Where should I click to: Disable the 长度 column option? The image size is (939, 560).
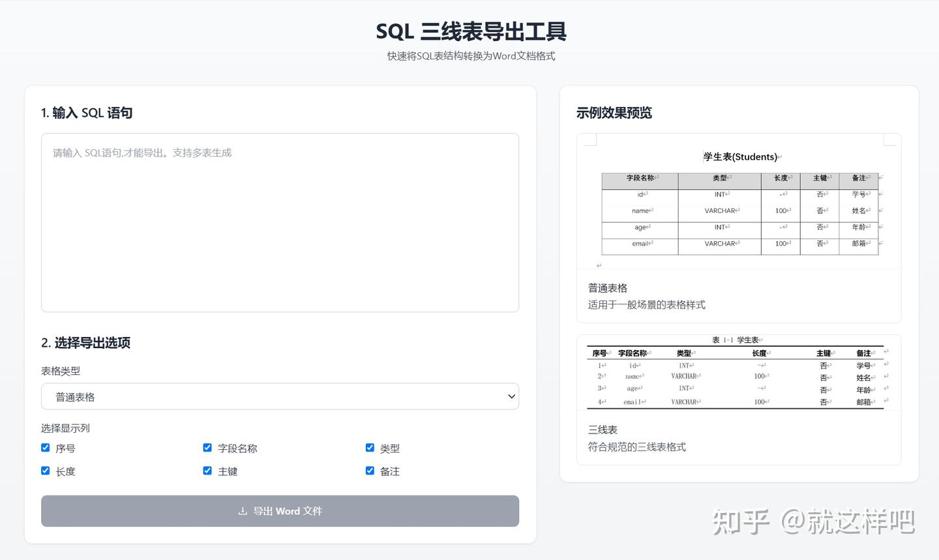point(45,471)
